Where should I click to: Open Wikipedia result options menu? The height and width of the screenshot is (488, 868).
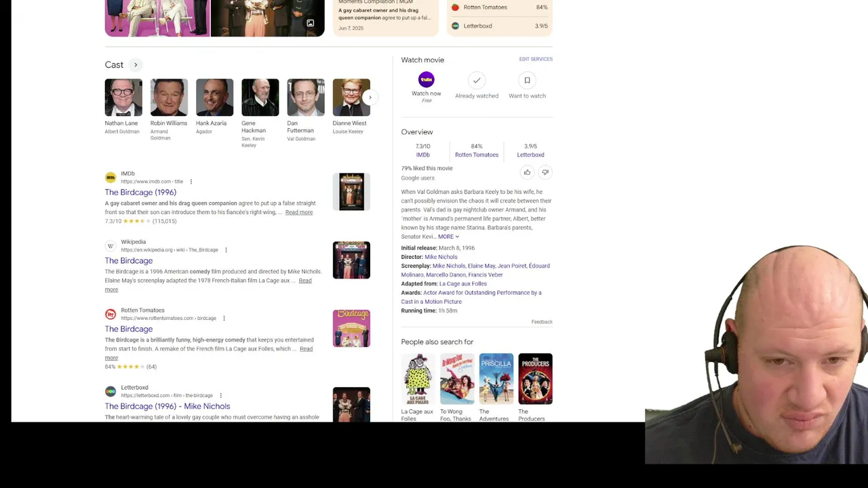(226, 250)
